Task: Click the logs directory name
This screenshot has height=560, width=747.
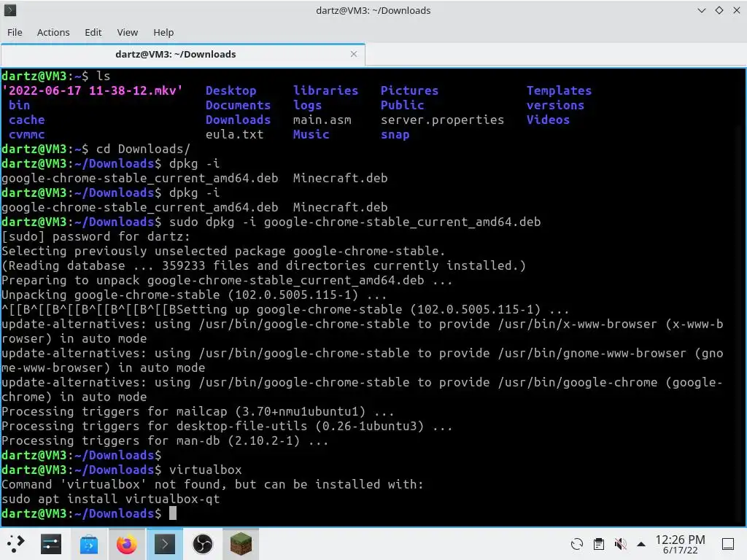Action: 307,105
